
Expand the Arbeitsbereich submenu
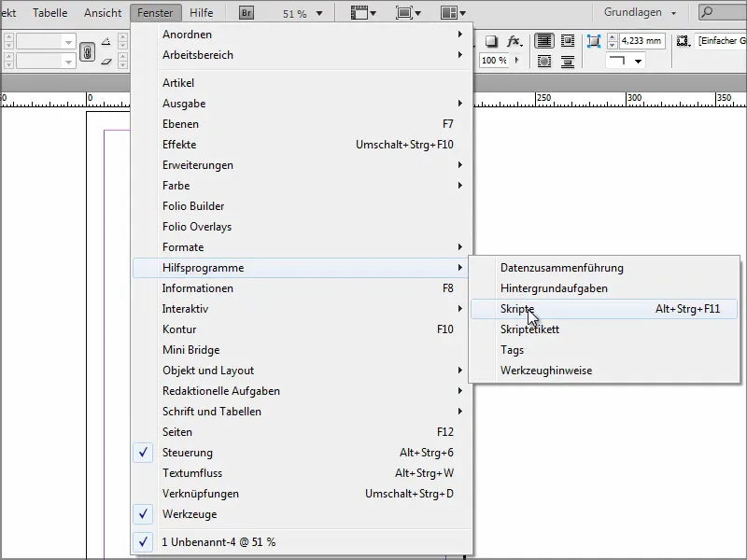pos(302,55)
